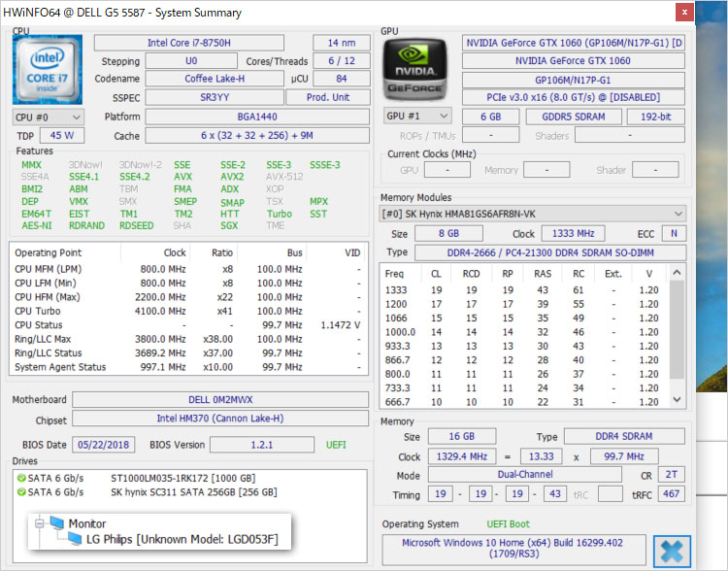Click the total Memory Size 16 GB field
The width and height of the screenshot is (728, 571).
click(462, 437)
